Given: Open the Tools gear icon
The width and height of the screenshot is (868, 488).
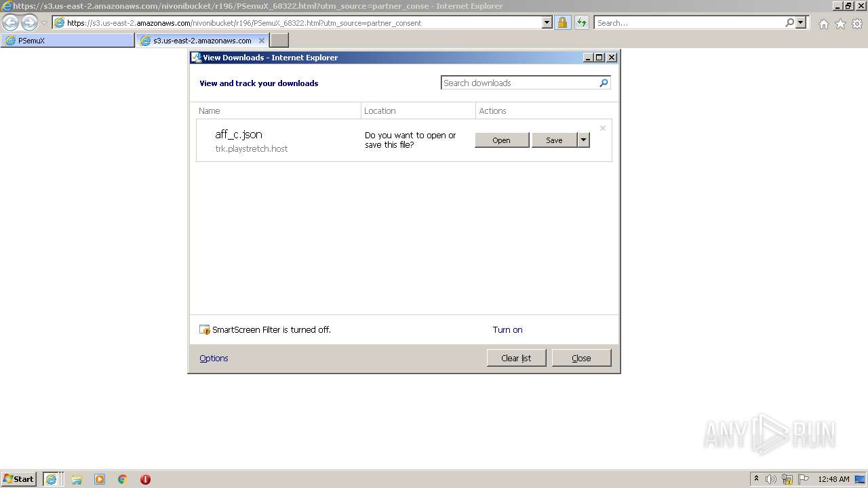Looking at the screenshot, I should [857, 24].
